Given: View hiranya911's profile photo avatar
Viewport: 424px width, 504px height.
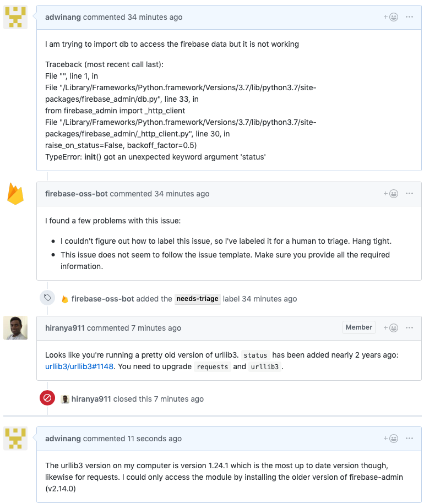Looking at the screenshot, I should coord(15,328).
